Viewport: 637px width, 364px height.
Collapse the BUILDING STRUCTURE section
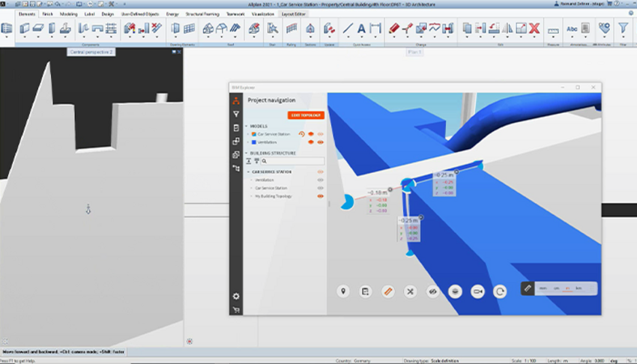(245, 153)
